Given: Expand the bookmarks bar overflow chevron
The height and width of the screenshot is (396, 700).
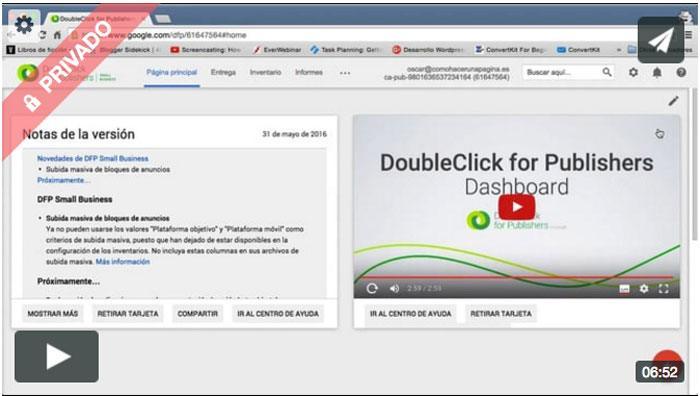Looking at the screenshot, I should point(619,50).
